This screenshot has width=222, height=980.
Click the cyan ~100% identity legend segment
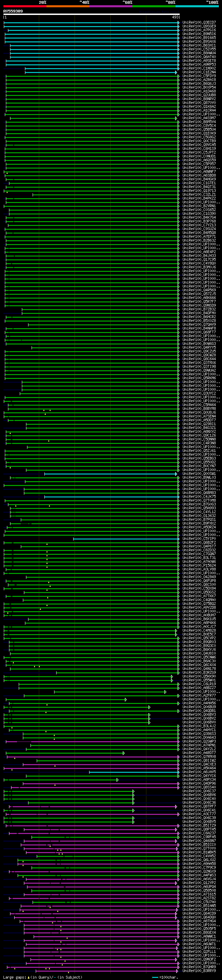coord(197,6)
